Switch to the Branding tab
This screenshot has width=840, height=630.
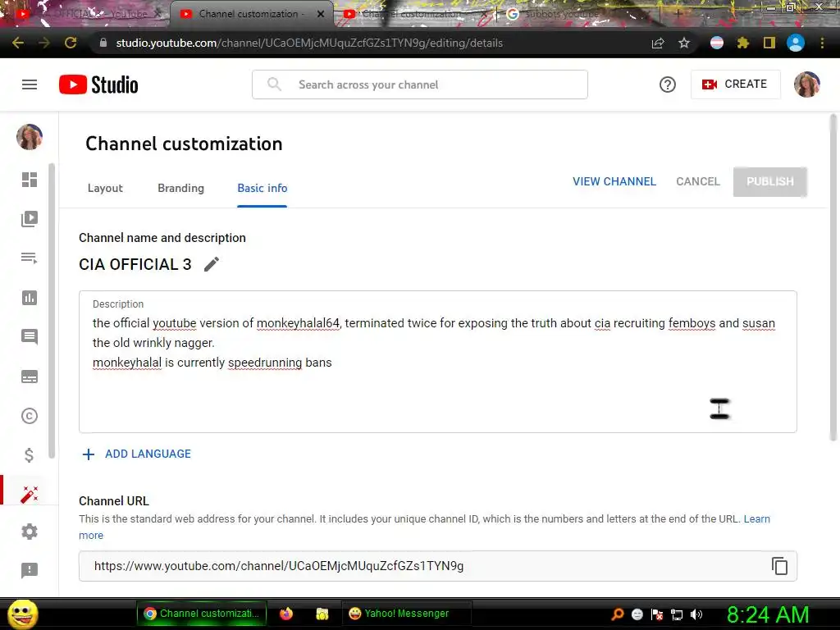(x=180, y=188)
